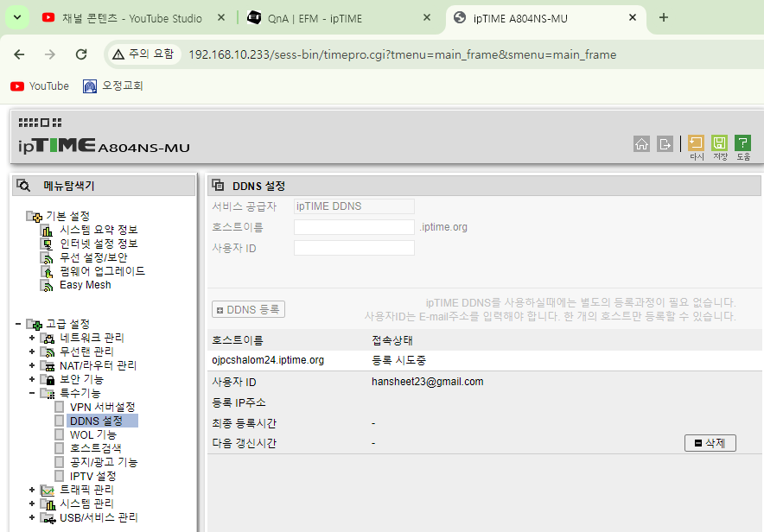Click the 네트워크 관리 network icon
The width and height of the screenshot is (764, 532).
tap(48, 338)
